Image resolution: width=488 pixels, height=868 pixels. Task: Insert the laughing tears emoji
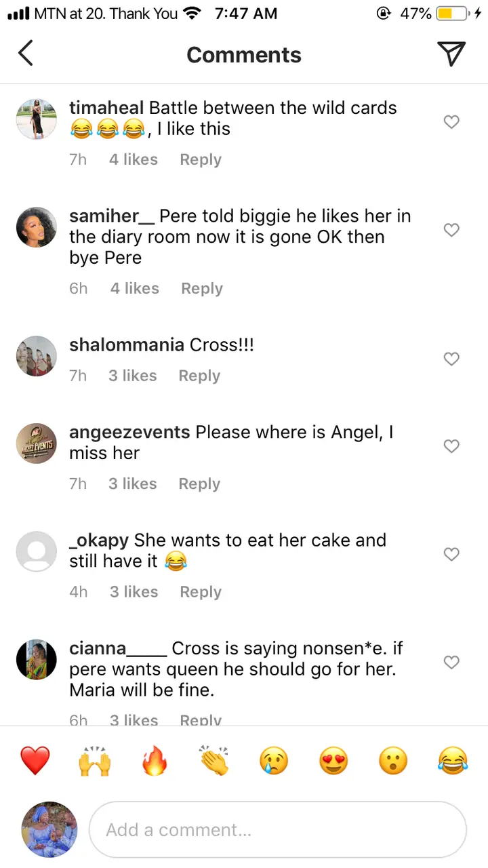click(x=453, y=760)
